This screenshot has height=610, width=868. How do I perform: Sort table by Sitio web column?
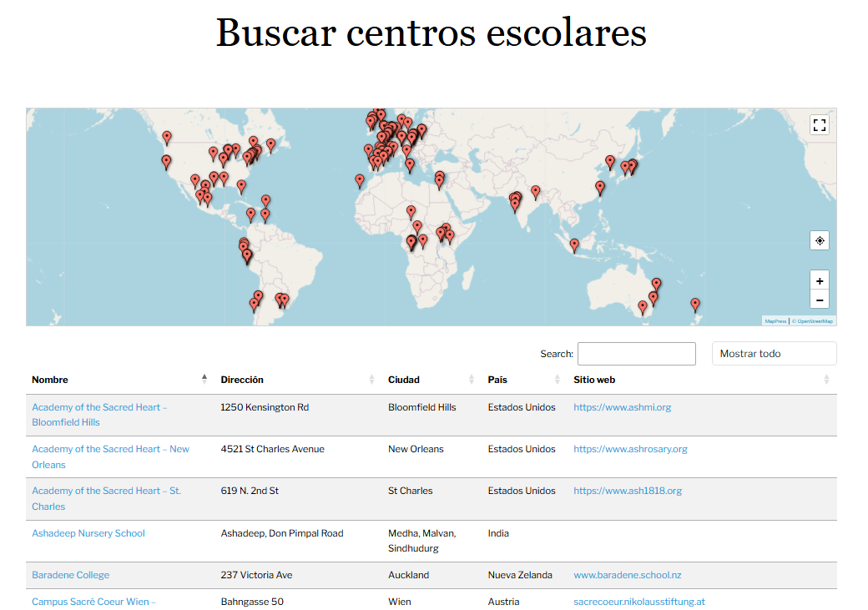coord(594,380)
